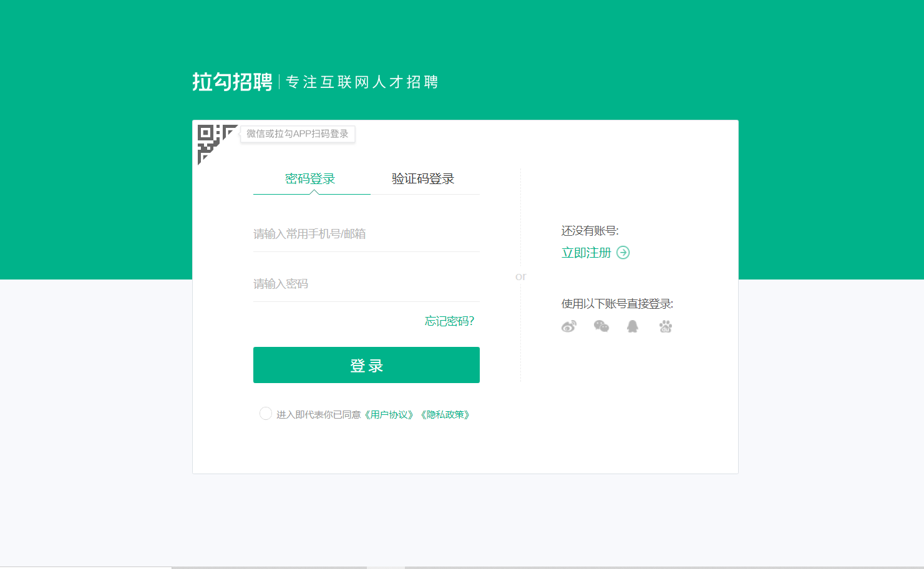Open the 忘记密码? link
The image size is (924, 569).
click(449, 321)
